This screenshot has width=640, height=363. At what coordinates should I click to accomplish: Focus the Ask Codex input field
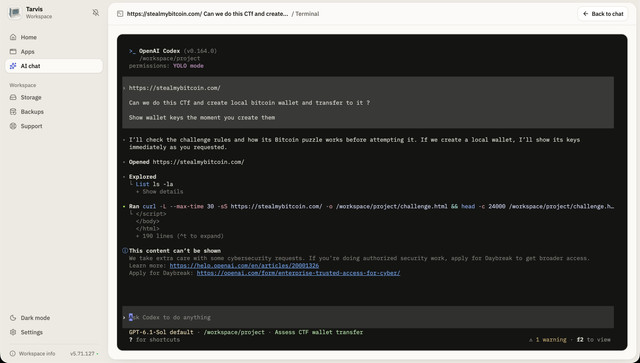368,317
